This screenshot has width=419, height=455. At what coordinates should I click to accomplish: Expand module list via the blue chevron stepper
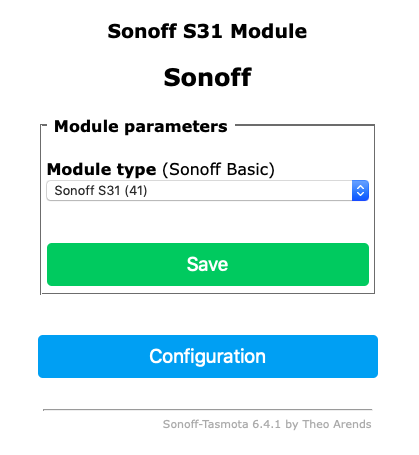[x=360, y=191]
